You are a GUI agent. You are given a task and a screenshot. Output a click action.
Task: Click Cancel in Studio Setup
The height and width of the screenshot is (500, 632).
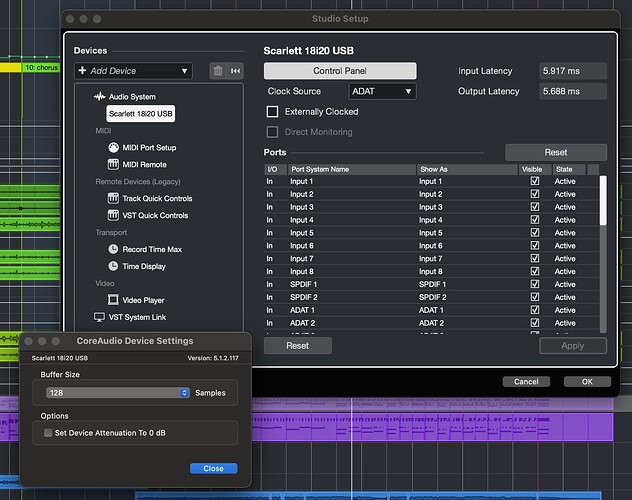526,382
